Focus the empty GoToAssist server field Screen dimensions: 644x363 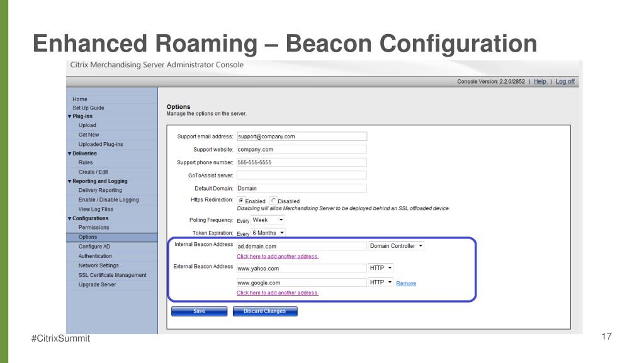302,176
